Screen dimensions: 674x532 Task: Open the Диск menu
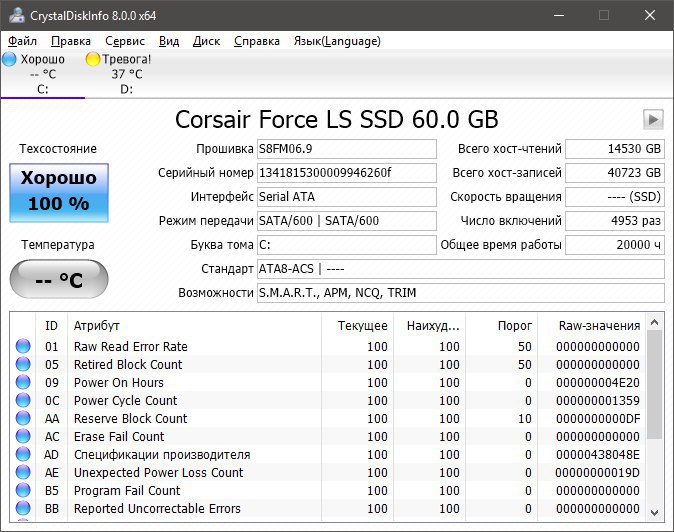[206, 41]
